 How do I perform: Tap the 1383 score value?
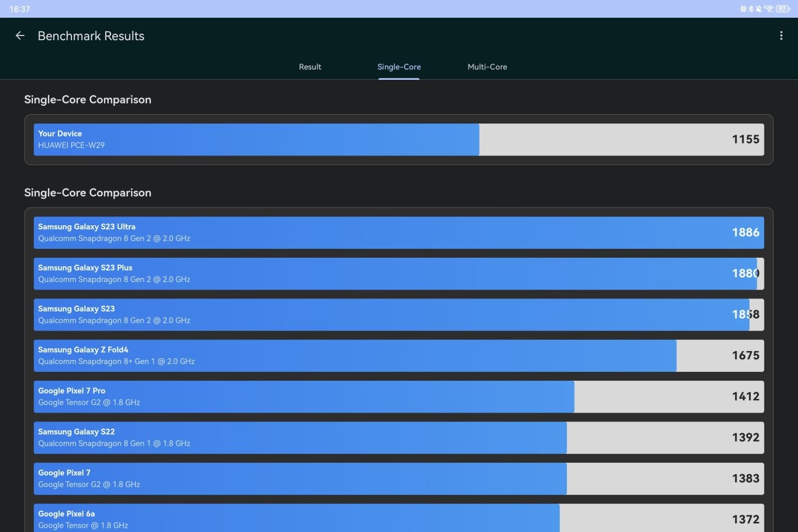pos(745,478)
